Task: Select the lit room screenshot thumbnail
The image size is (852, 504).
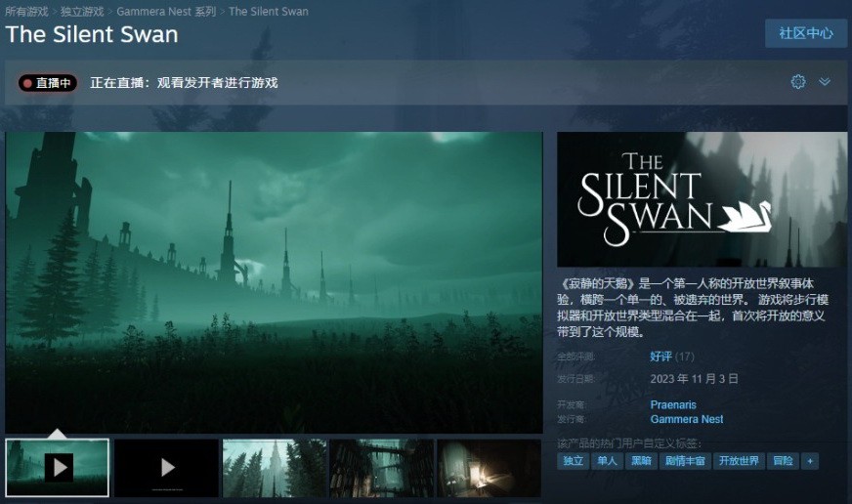Action: tap(490, 468)
